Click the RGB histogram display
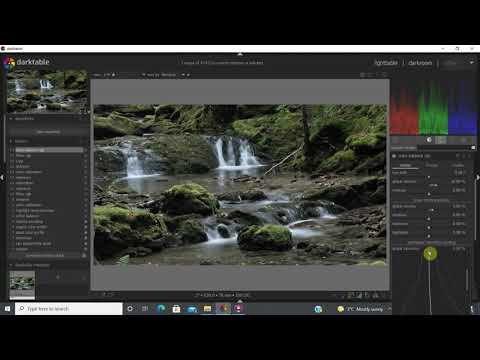This screenshot has height=360, width=480. click(434, 108)
